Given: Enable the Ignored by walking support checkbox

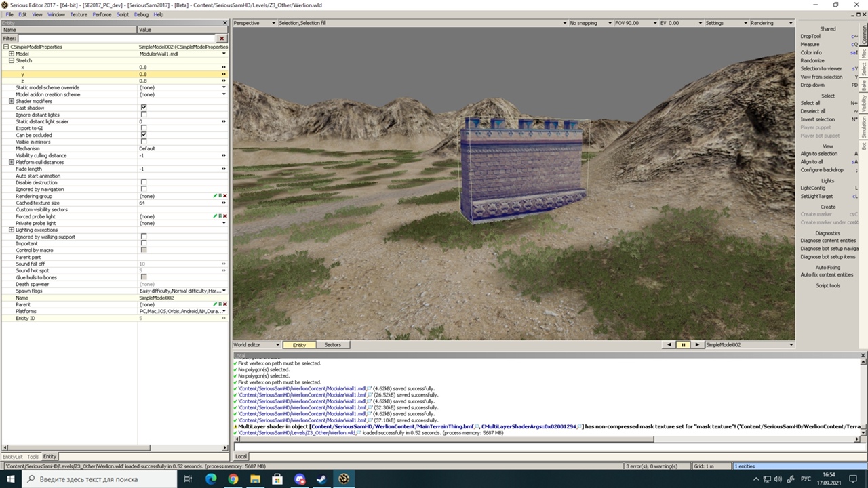Looking at the screenshot, I should (144, 237).
